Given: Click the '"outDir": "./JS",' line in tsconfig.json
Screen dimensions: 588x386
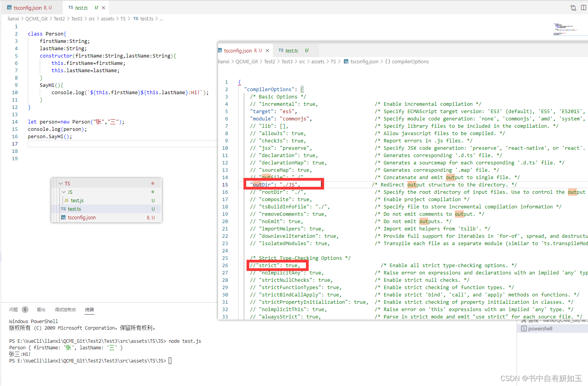Looking at the screenshot, I should point(275,185).
